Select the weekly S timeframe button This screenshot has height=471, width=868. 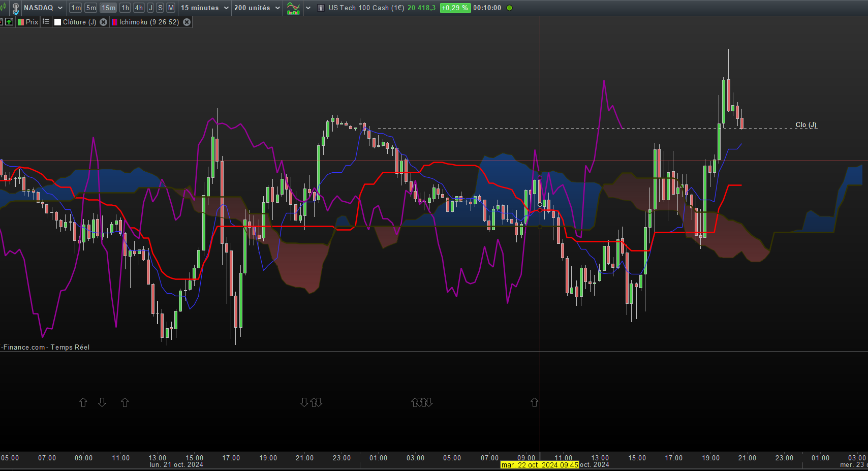tap(160, 8)
